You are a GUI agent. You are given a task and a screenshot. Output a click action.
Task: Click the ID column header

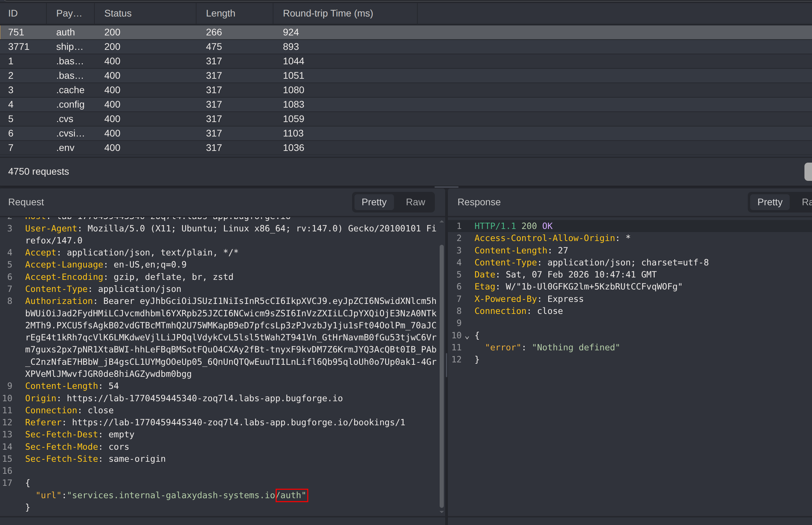tap(13, 13)
